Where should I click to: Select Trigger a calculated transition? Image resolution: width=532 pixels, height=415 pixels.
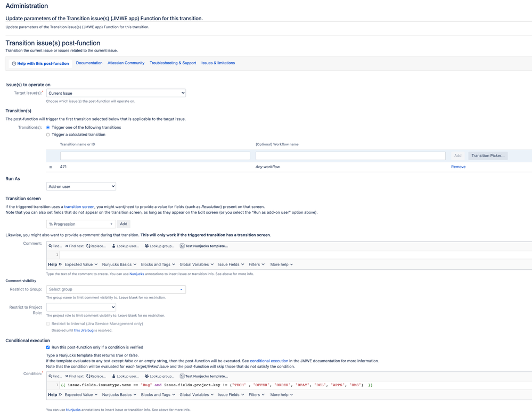pyautogui.click(x=48, y=135)
